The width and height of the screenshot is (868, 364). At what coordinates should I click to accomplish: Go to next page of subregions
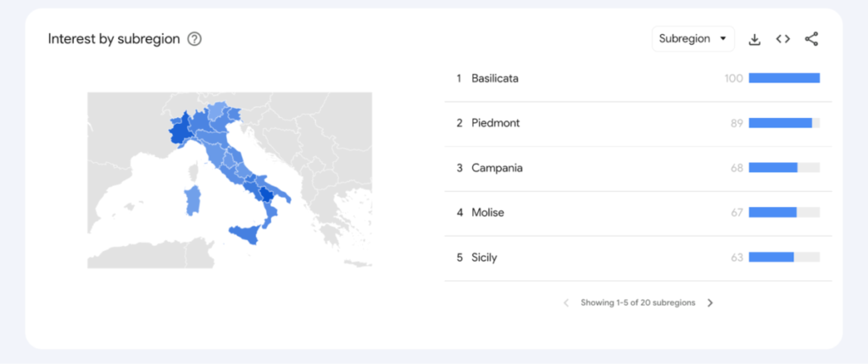coord(710,303)
